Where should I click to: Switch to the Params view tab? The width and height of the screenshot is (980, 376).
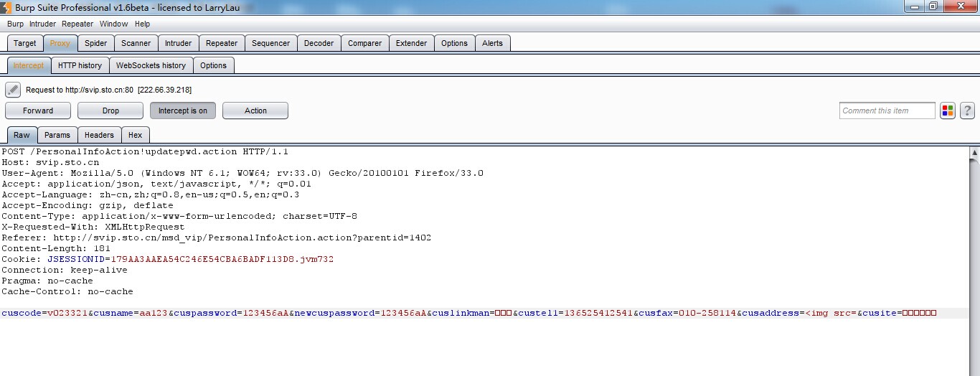pos(57,135)
